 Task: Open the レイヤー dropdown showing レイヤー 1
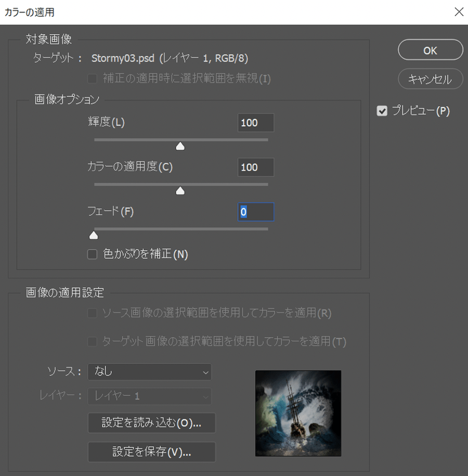pos(150,396)
